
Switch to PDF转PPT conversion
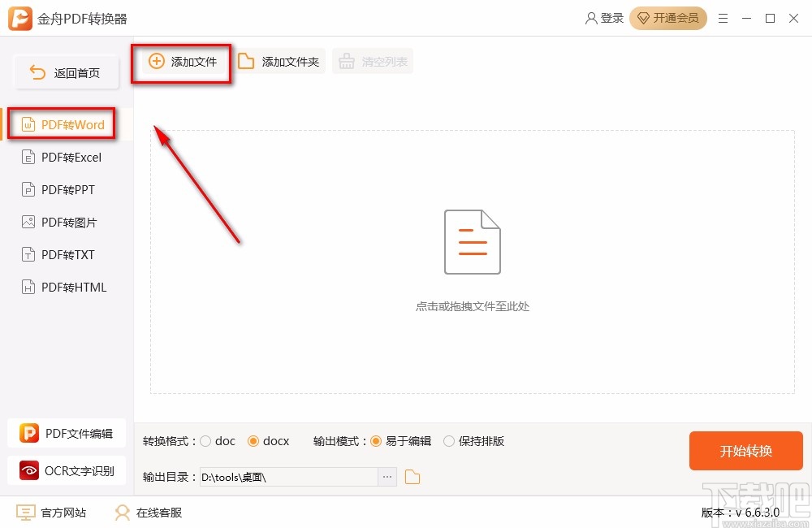67,189
